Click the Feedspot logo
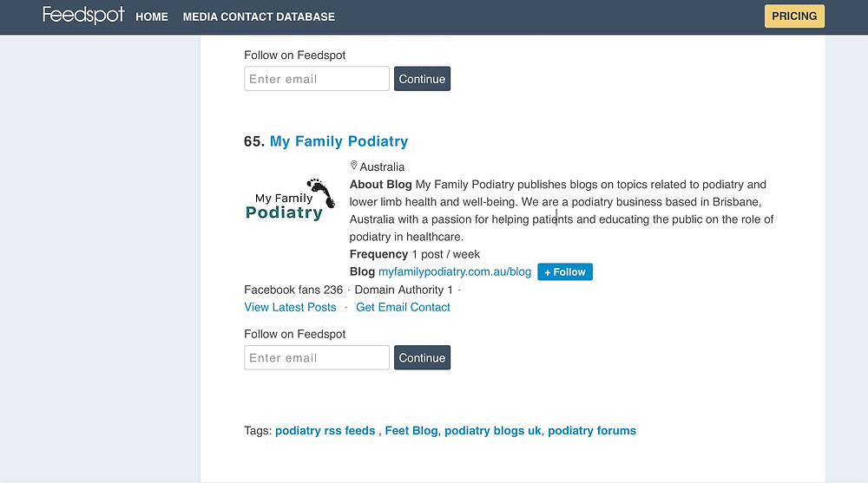This screenshot has width=868, height=483. [x=83, y=15]
